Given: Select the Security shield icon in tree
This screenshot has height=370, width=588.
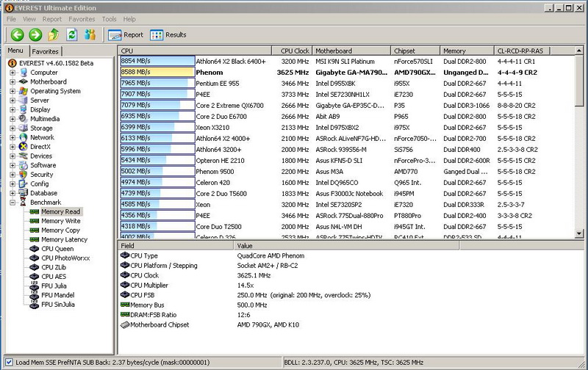Looking at the screenshot, I should coord(24,175).
